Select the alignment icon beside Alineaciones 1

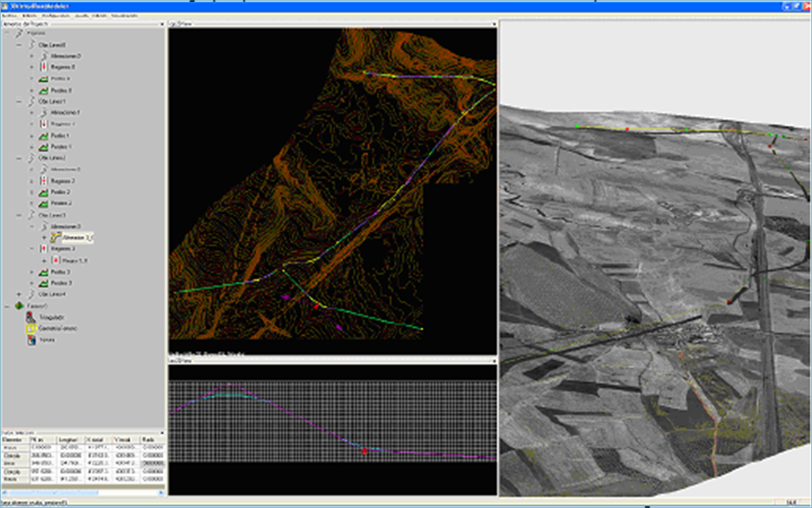point(44,113)
